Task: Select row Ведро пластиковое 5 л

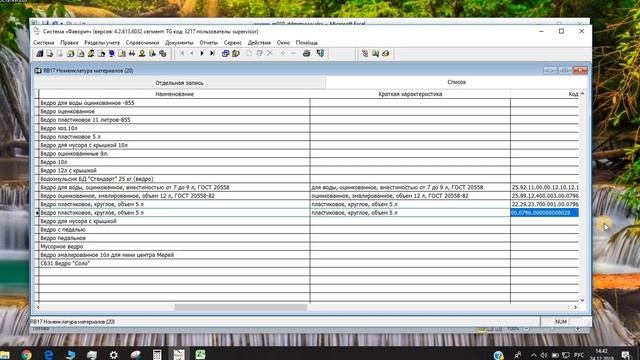Action: (x=174, y=137)
